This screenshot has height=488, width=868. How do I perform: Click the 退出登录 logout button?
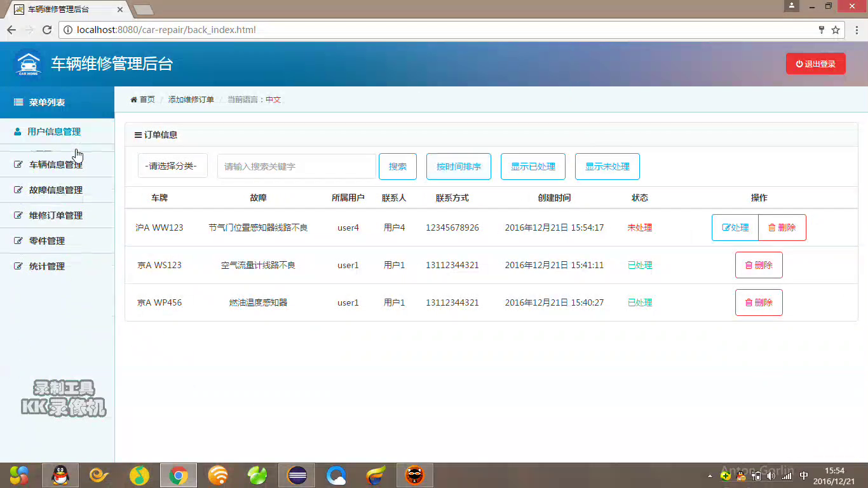pyautogui.click(x=815, y=64)
